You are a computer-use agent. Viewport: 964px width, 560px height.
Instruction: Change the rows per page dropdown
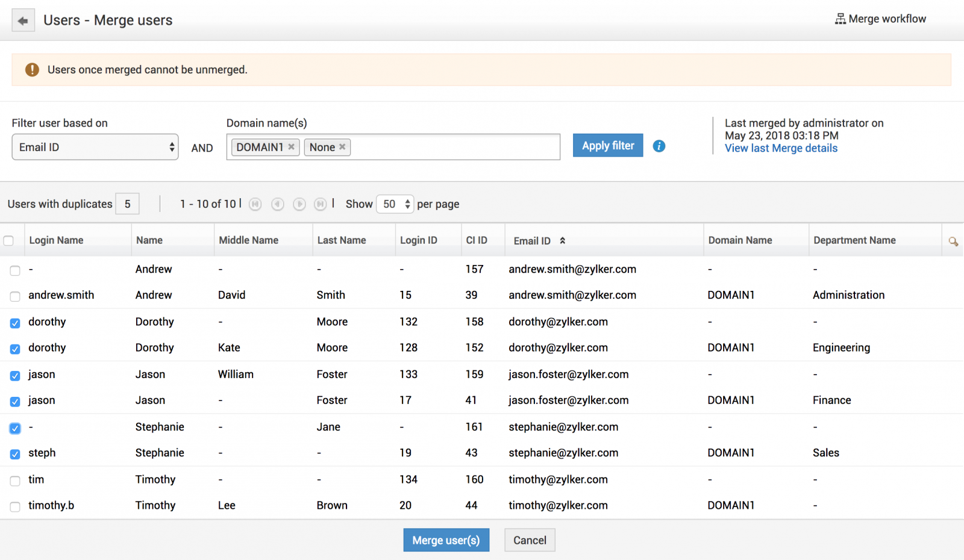point(395,204)
